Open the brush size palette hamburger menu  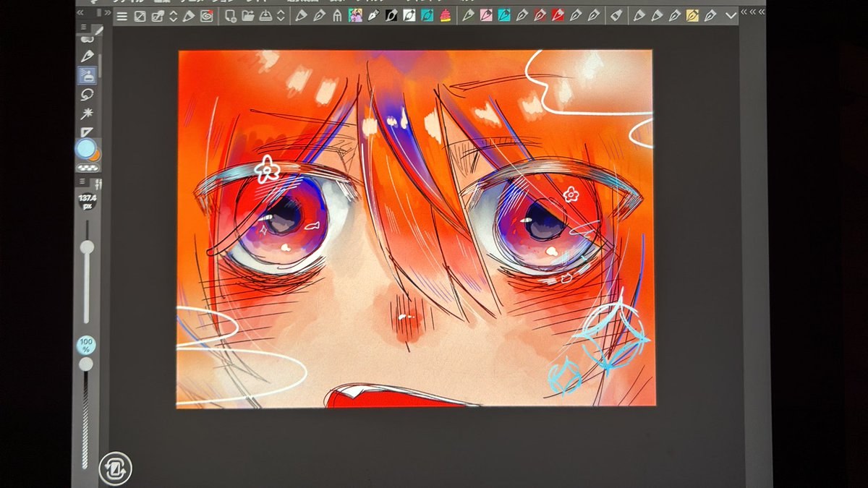pyautogui.click(x=82, y=181)
